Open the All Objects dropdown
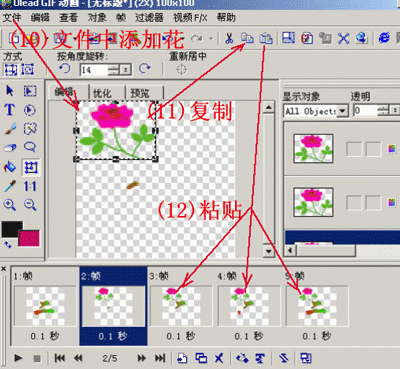Image resolution: width=400 pixels, height=369 pixels. (342, 111)
